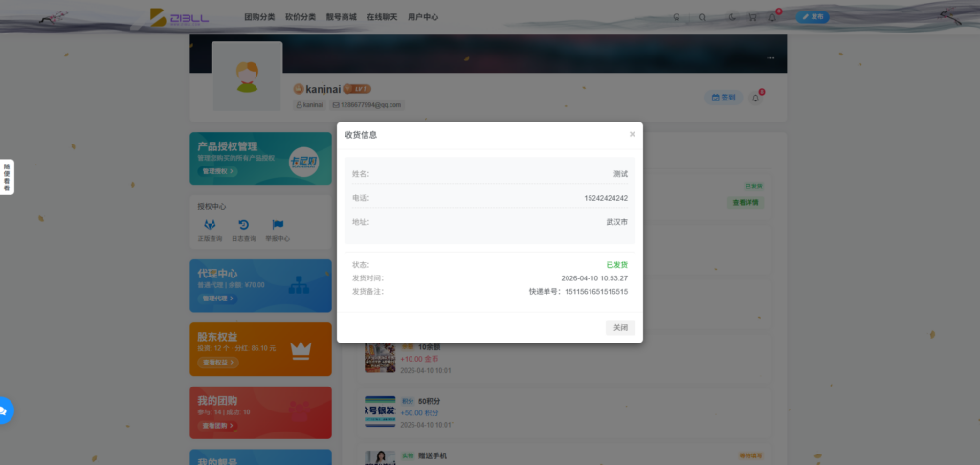Open the profile notification bell beside 签到
The height and width of the screenshot is (465, 980).
(756, 99)
